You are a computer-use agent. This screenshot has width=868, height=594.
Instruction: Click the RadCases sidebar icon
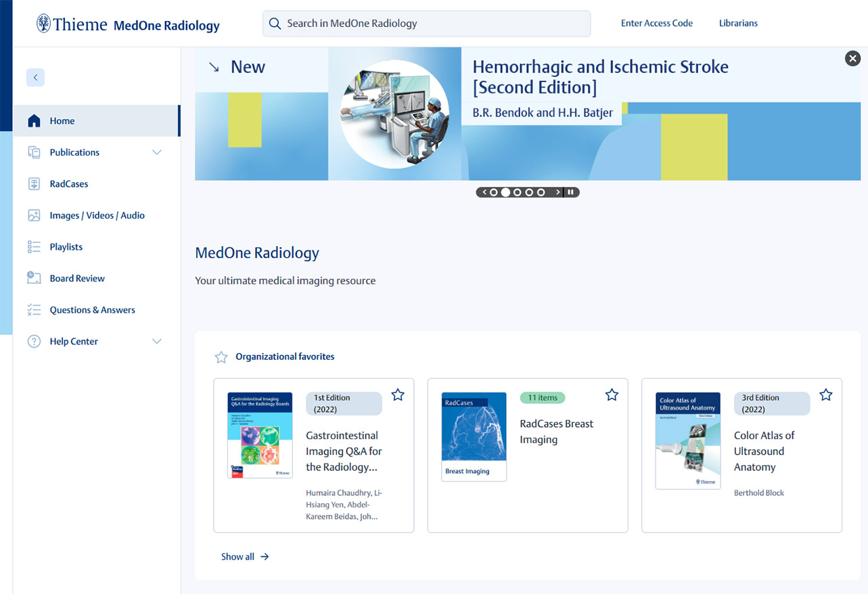coord(34,184)
